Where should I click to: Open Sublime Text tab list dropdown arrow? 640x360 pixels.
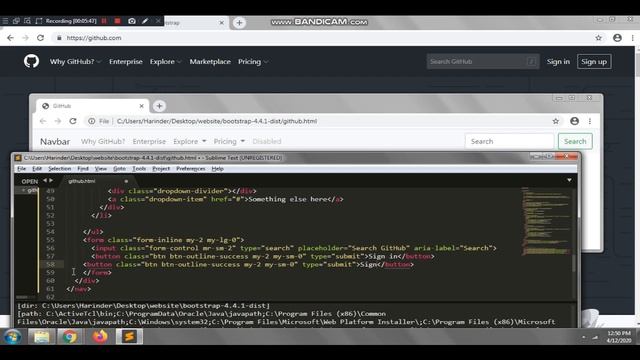click(x=569, y=180)
